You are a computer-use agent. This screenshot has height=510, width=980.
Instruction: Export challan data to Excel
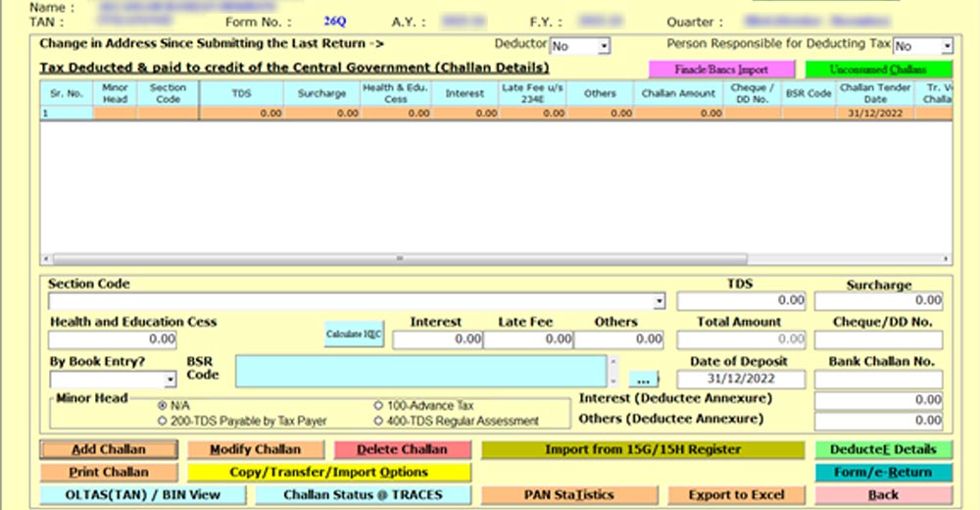(736, 495)
